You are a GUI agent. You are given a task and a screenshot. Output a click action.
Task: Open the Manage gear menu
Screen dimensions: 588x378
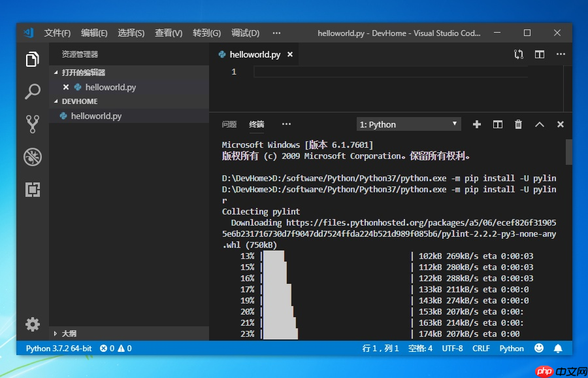[33, 324]
